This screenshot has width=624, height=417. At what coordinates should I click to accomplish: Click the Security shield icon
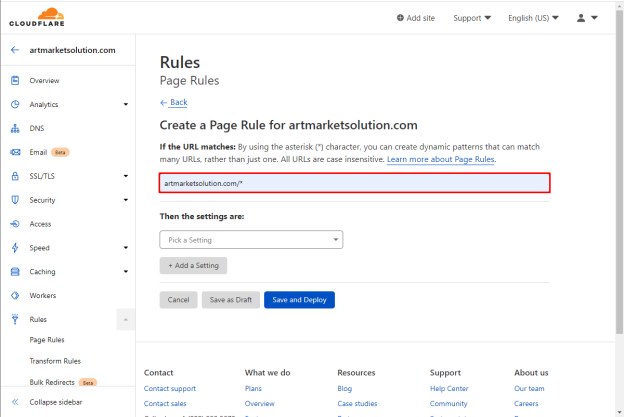(x=15, y=200)
